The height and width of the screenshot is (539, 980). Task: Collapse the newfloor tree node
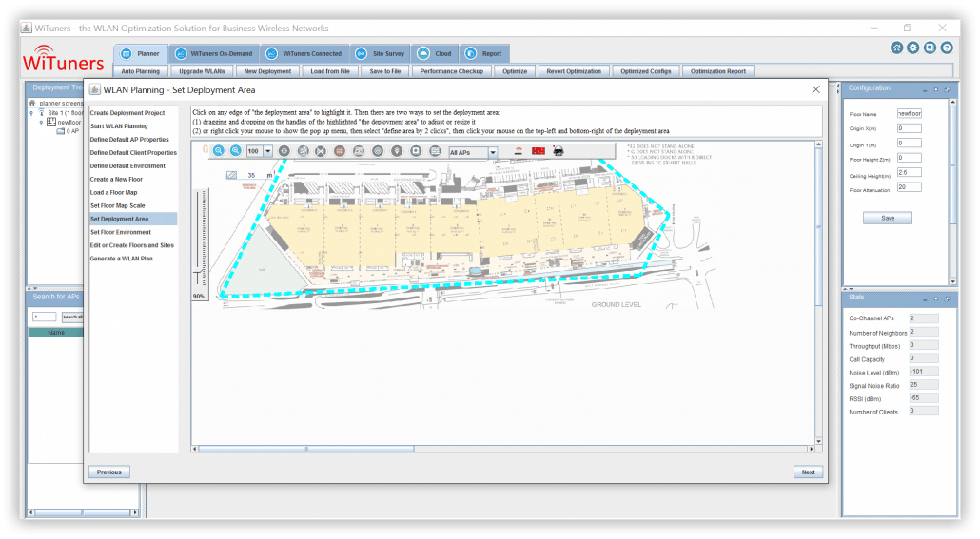(41, 123)
